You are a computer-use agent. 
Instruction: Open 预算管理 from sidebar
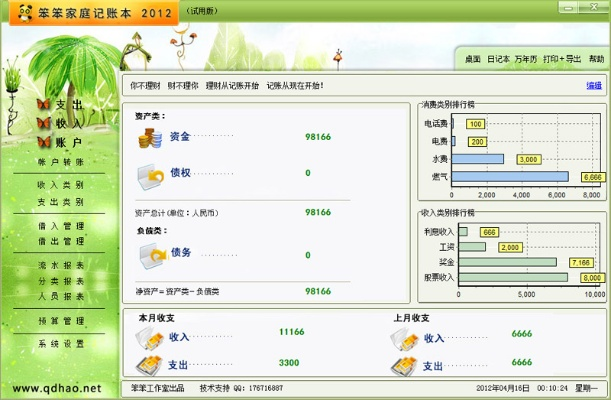tap(61, 321)
